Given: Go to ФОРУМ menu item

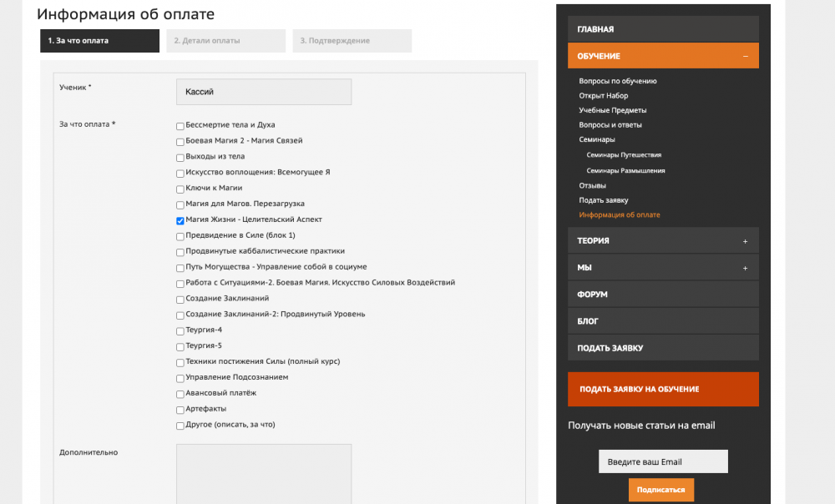Looking at the screenshot, I should [662, 295].
